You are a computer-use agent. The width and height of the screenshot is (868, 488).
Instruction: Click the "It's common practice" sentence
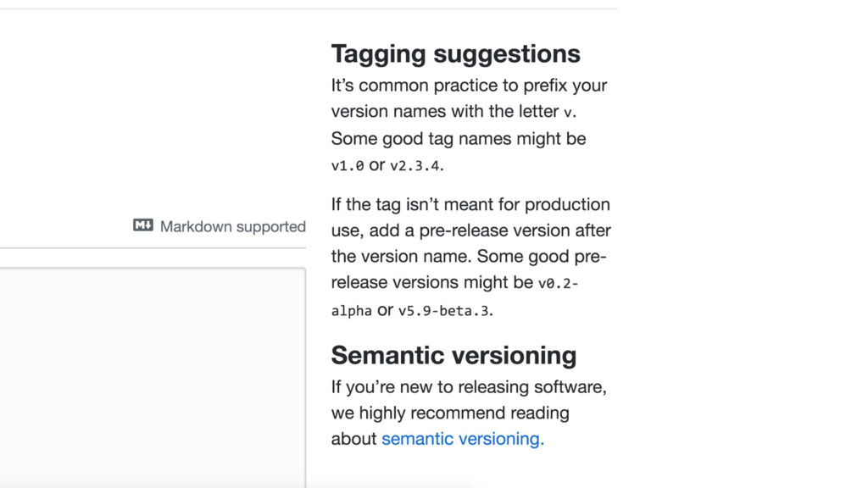(x=469, y=86)
